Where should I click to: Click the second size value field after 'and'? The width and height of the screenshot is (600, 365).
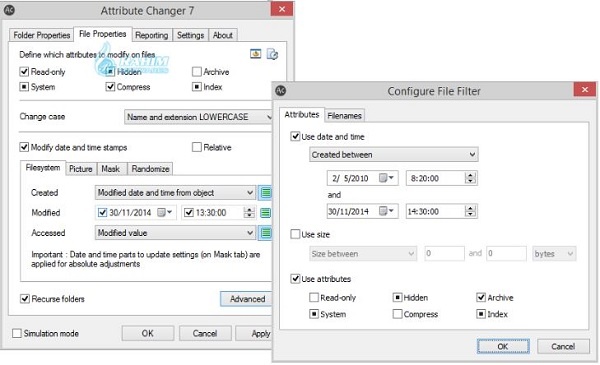click(x=506, y=253)
